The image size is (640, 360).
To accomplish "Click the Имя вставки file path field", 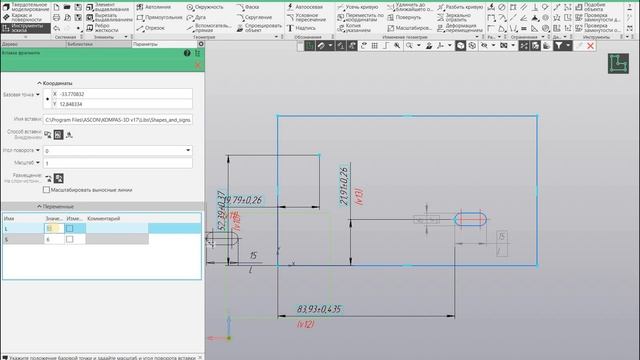I will 118,120.
